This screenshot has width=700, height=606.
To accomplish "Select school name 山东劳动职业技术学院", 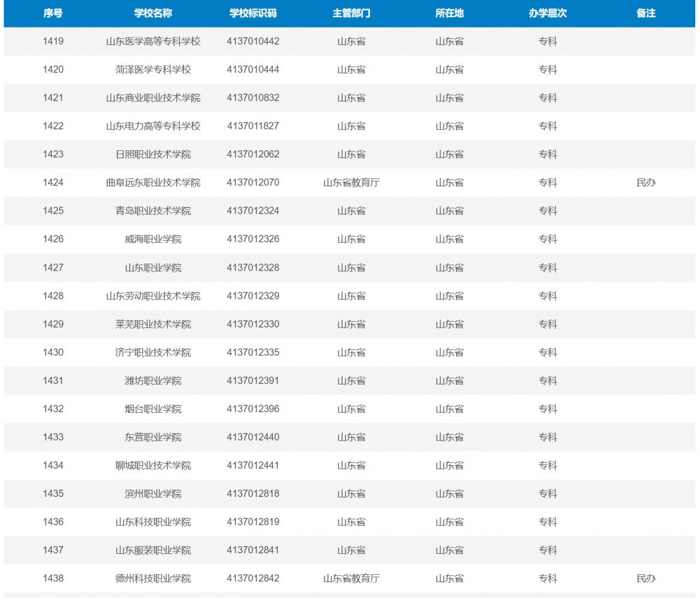I will [x=153, y=296].
